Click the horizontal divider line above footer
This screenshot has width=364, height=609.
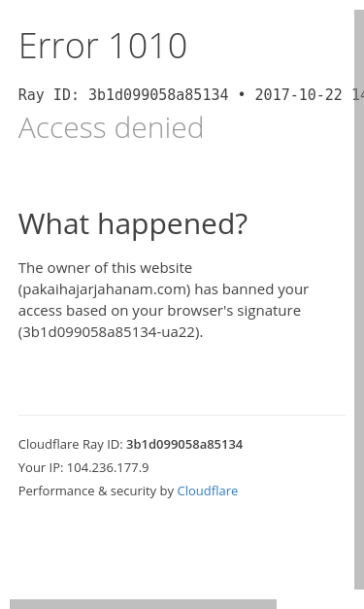click(x=182, y=415)
